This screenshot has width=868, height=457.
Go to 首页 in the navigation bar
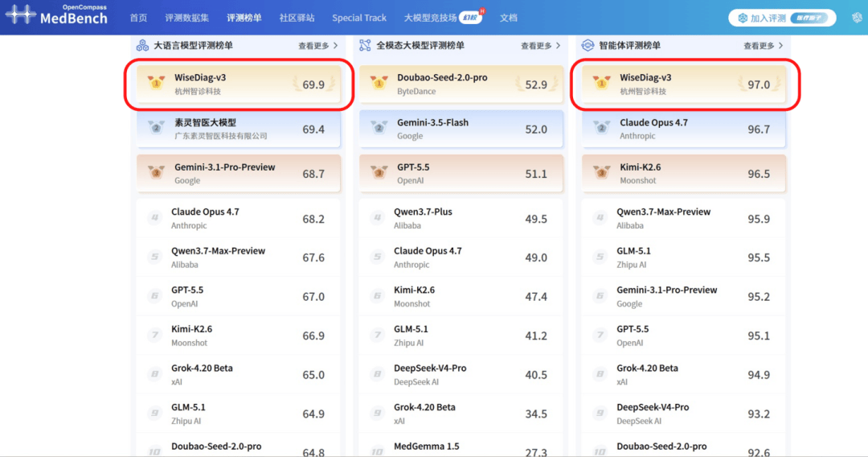tap(138, 18)
